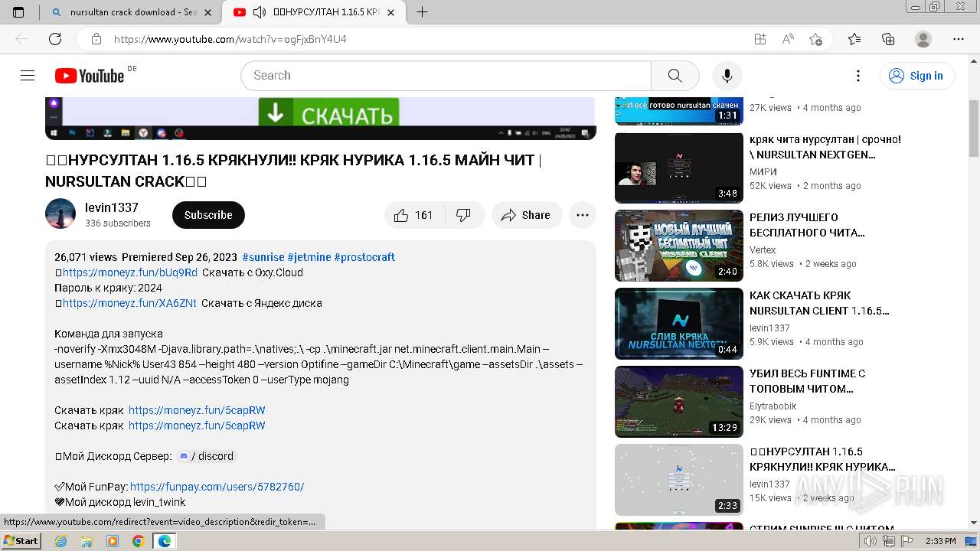Launch Internet Explorer from taskbar
The image size is (980, 551).
click(61, 541)
